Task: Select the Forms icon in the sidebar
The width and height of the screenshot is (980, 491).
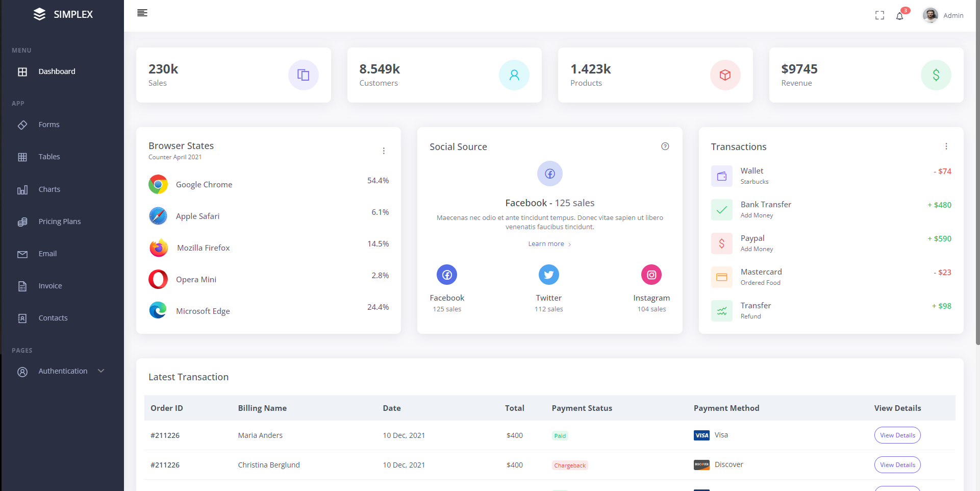Action: point(22,125)
